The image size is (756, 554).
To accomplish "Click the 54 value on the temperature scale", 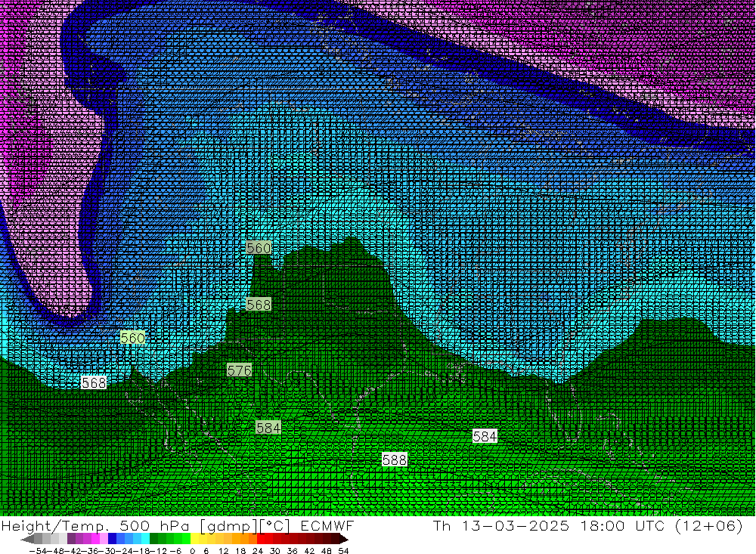I will pos(343,551).
